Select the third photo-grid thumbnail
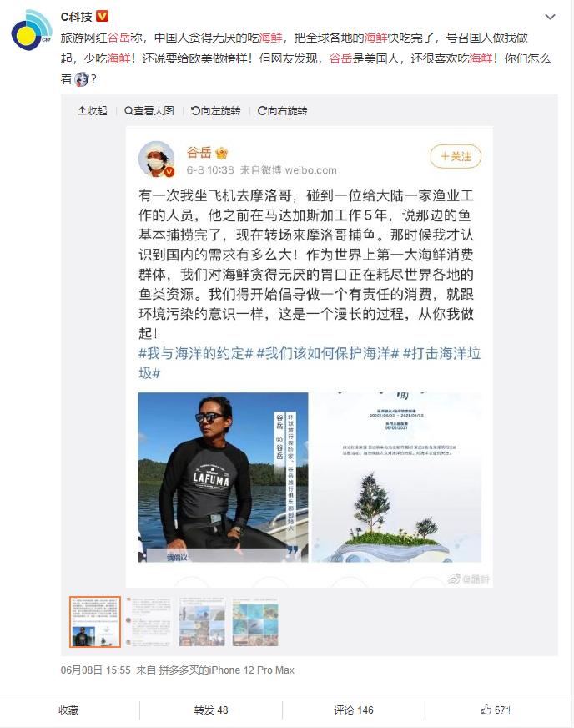 coord(202,622)
